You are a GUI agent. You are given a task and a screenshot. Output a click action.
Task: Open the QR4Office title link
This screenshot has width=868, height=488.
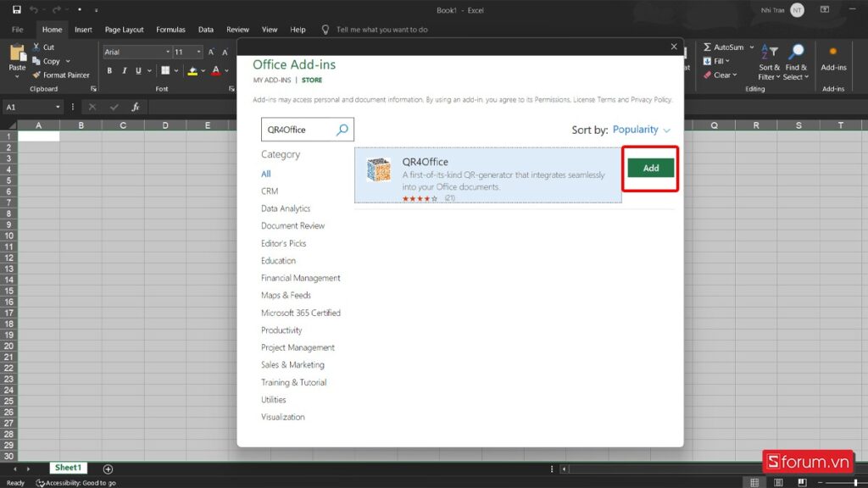click(426, 162)
